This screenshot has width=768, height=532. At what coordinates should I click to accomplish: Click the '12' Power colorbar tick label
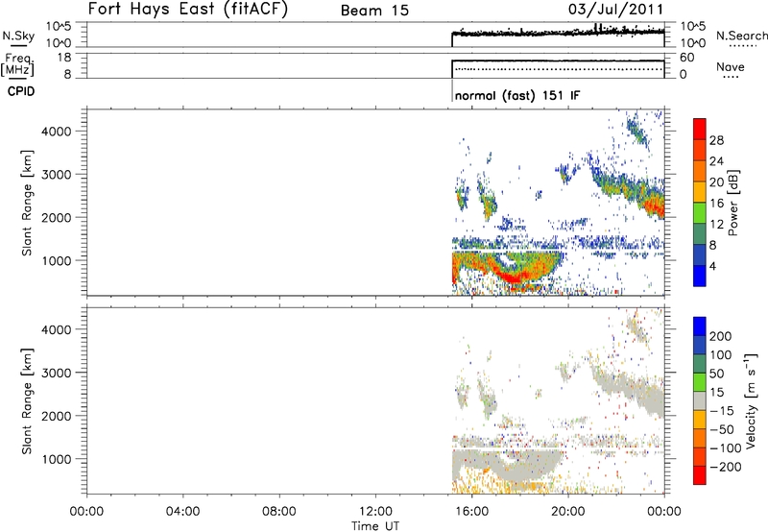click(x=716, y=224)
